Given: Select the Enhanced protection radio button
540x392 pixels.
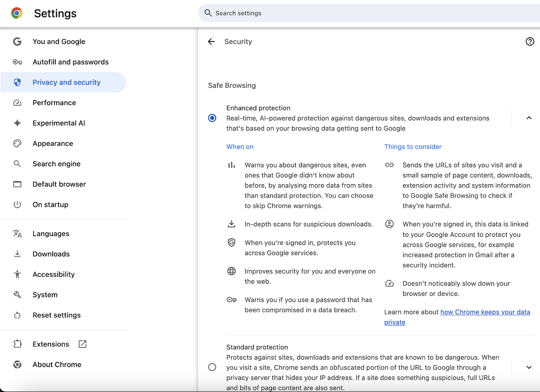Looking at the screenshot, I should [212, 118].
